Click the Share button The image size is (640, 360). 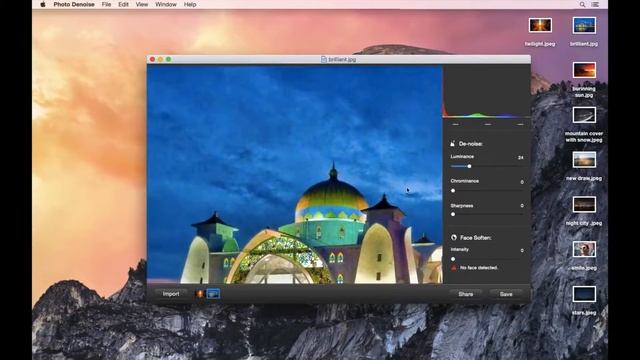tap(466, 294)
